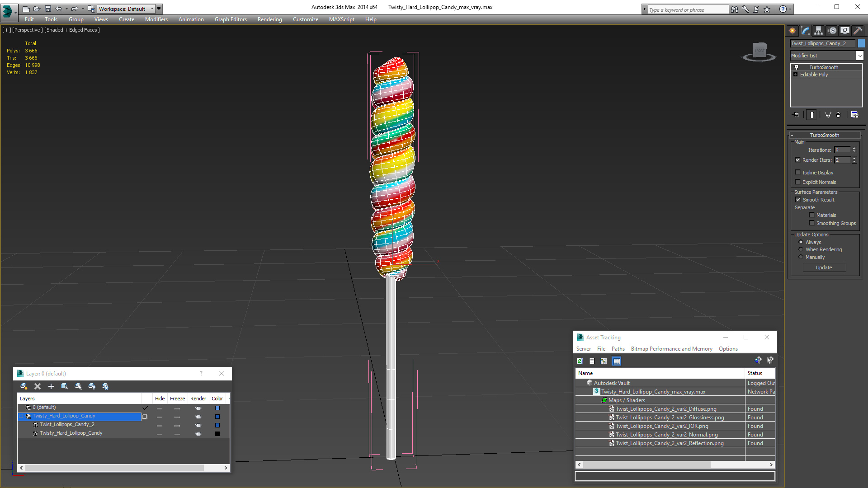Toggle Show End Result button
The image size is (868, 488).
(812, 115)
